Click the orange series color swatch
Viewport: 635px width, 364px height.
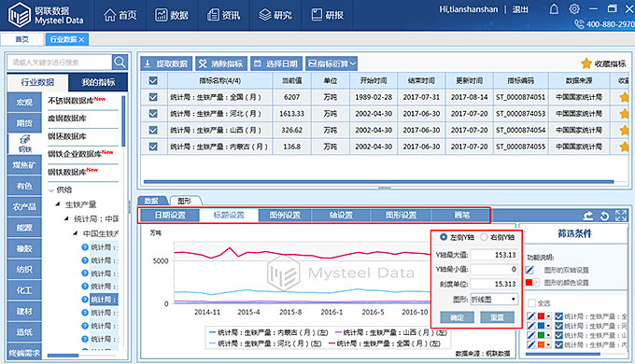(x=541, y=344)
